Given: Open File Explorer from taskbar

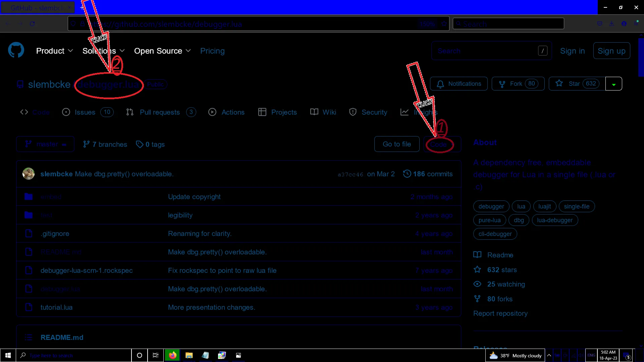Looking at the screenshot, I should click(189, 355).
